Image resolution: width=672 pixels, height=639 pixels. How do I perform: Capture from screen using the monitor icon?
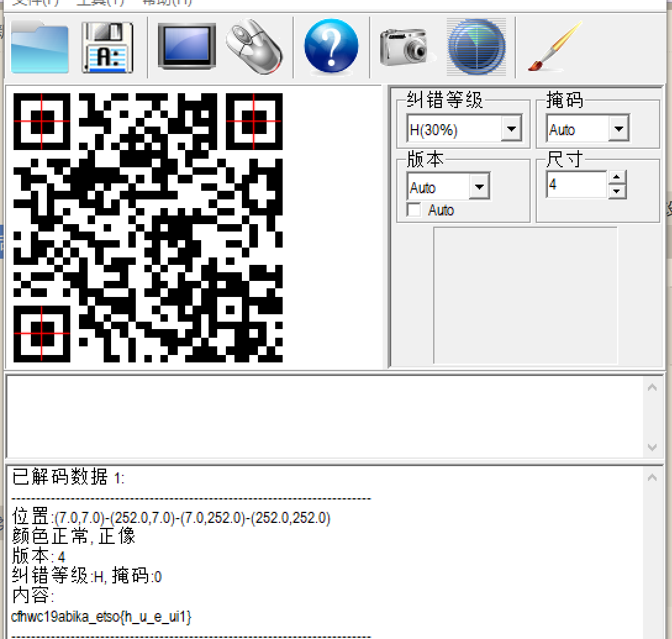tap(186, 46)
